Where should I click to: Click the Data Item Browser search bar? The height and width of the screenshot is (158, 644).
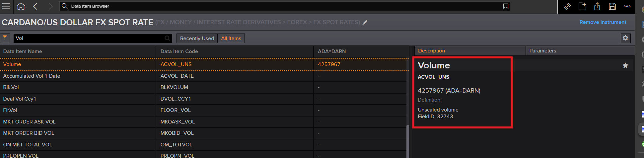(285, 6)
